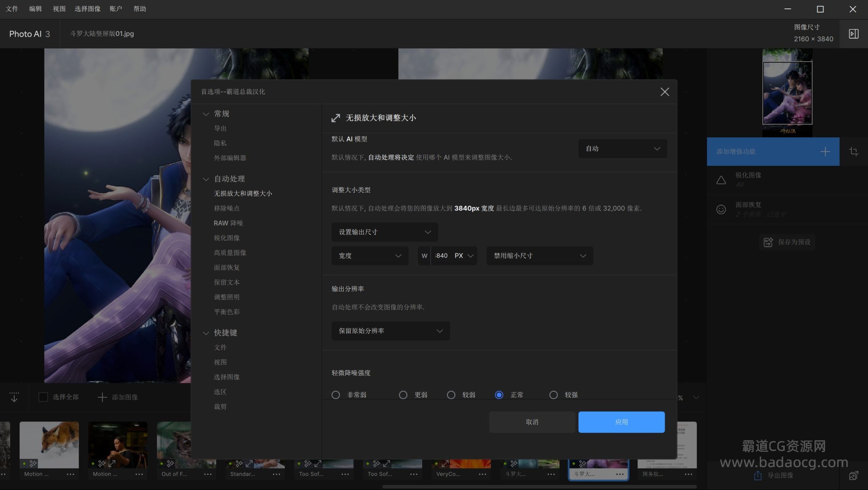Open 移除噪点 preferences page
Image resolution: width=868 pixels, height=490 pixels.
click(226, 208)
